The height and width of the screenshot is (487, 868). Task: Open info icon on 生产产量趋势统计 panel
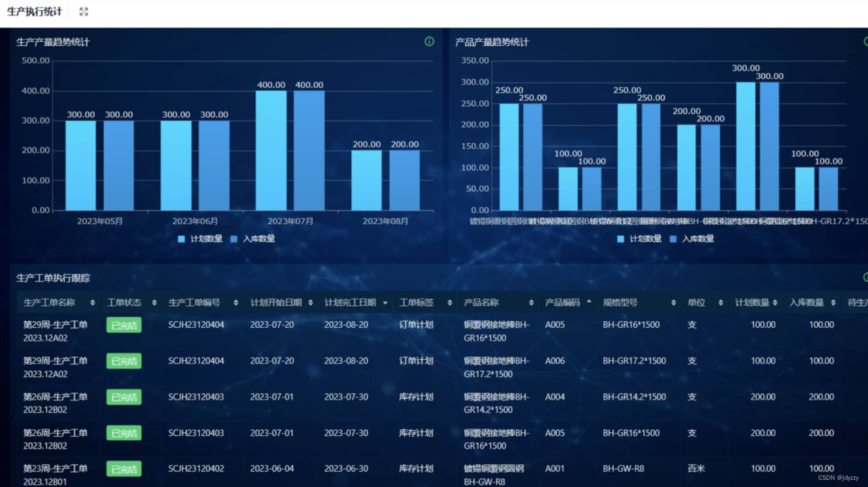click(429, 41)
